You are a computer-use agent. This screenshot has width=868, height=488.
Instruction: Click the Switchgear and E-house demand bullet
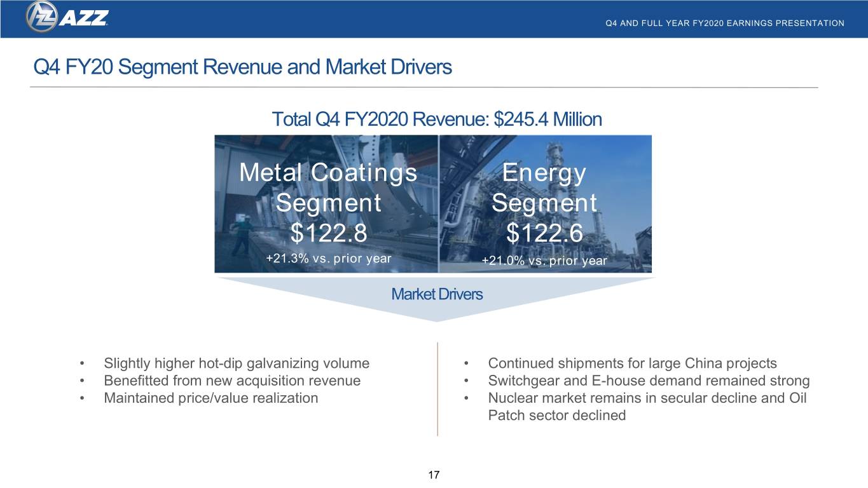pos(649,381)
